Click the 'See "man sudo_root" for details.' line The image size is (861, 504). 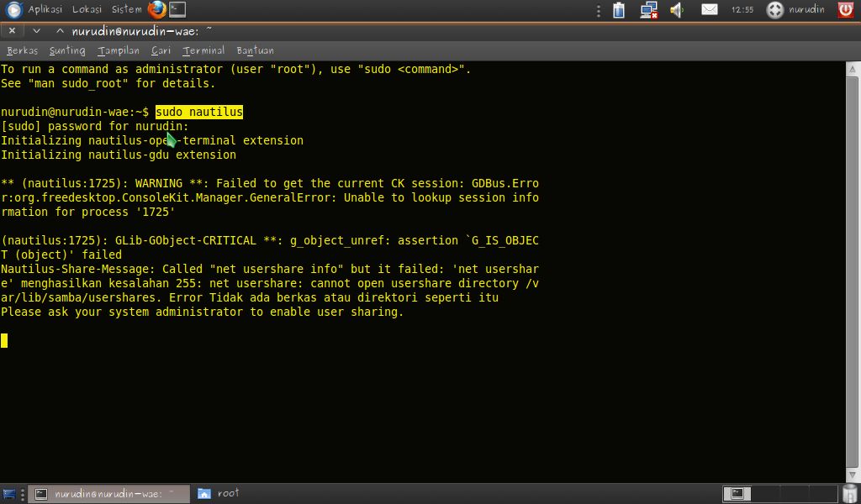point(108,83)
